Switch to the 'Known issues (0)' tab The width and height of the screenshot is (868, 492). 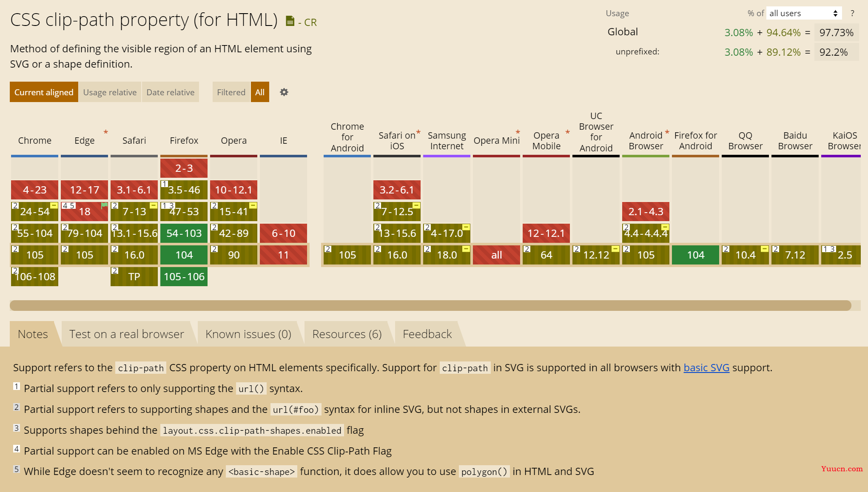pyautogui.click(x=248, y=334)
